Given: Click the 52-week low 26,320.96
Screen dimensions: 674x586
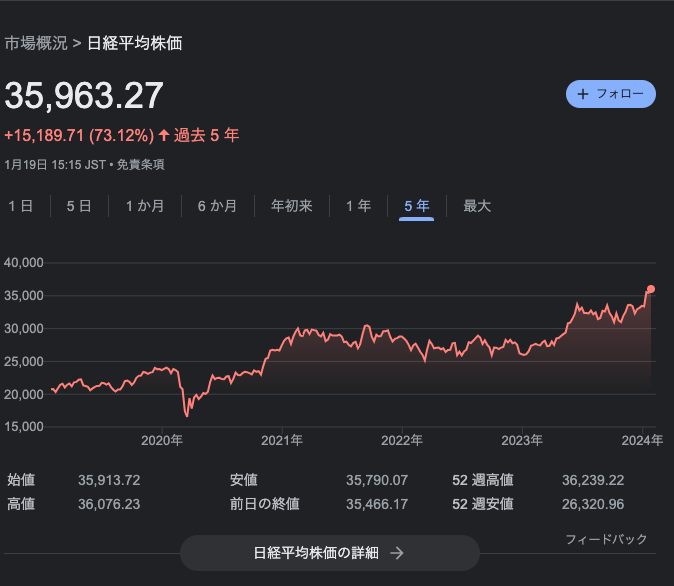Looking at the screenshot, I should tap(593, 504).
